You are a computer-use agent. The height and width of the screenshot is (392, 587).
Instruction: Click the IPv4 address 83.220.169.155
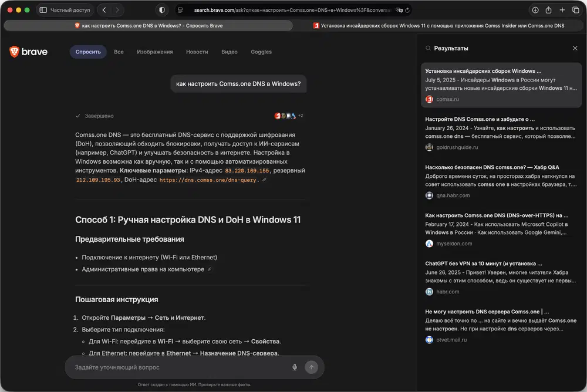[247, 171]
